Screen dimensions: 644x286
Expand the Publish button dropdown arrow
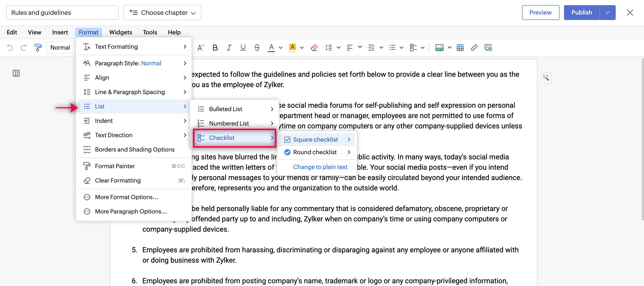click(x=607, y=13)
